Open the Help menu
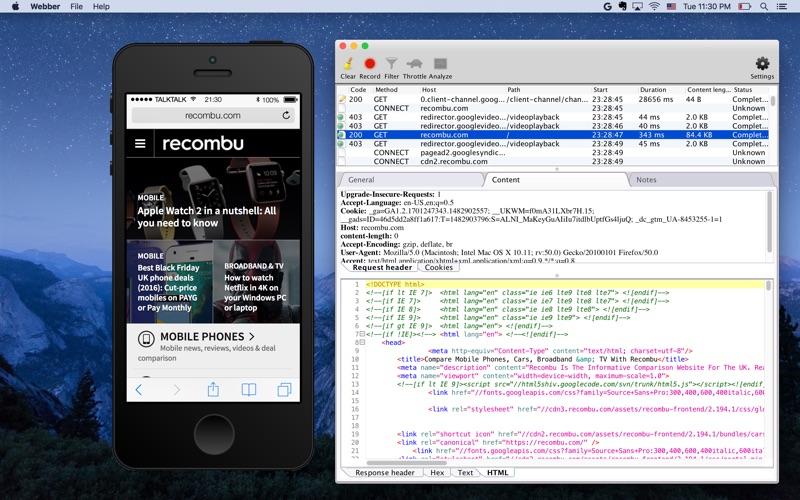Screen dimensions: 800x500 pyautogui.click(x=101, y=6)
